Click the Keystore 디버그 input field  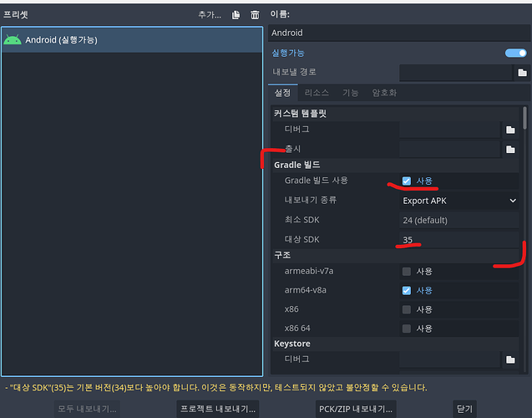(450, 359)
